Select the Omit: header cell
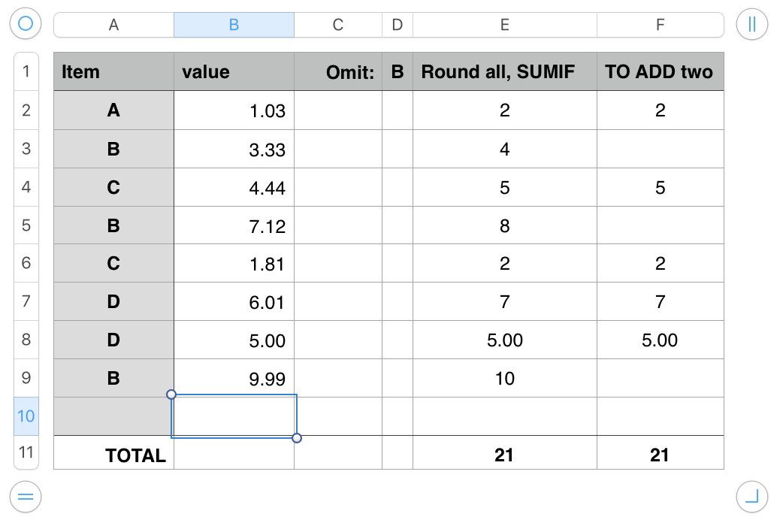This screenshot has height=532, width=783. coord(338,72)
